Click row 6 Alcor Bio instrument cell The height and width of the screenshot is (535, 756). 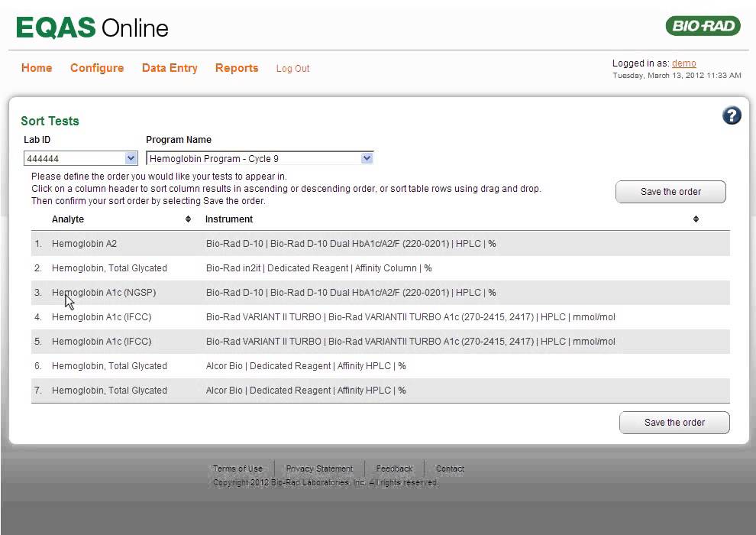tap(305, 366)
